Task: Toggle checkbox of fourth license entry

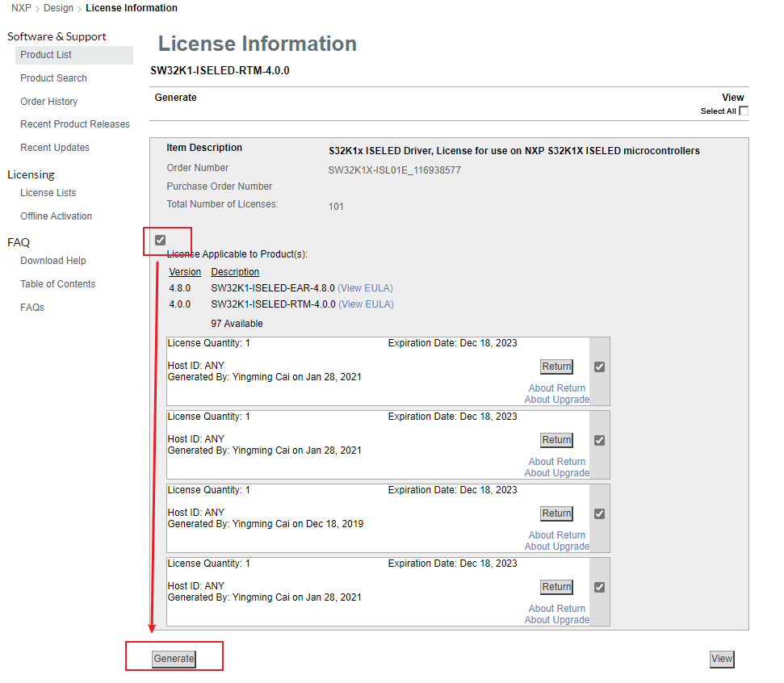Action: (x=599, y=588)
